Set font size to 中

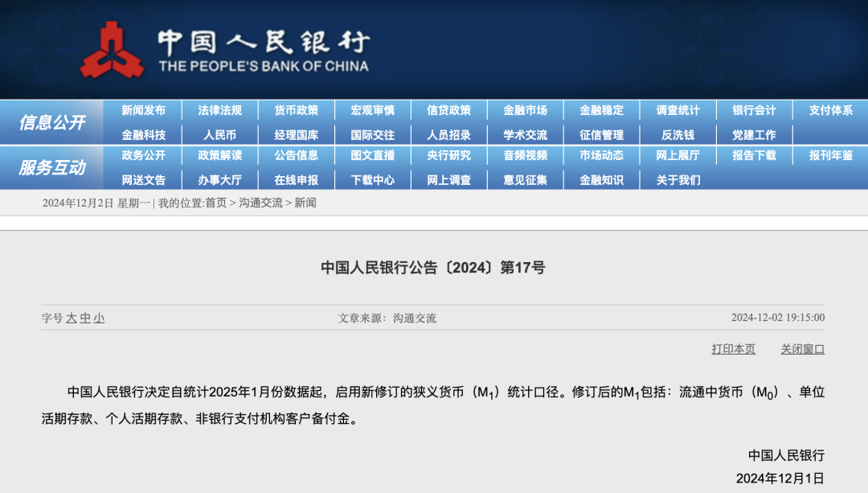point(84,318)
